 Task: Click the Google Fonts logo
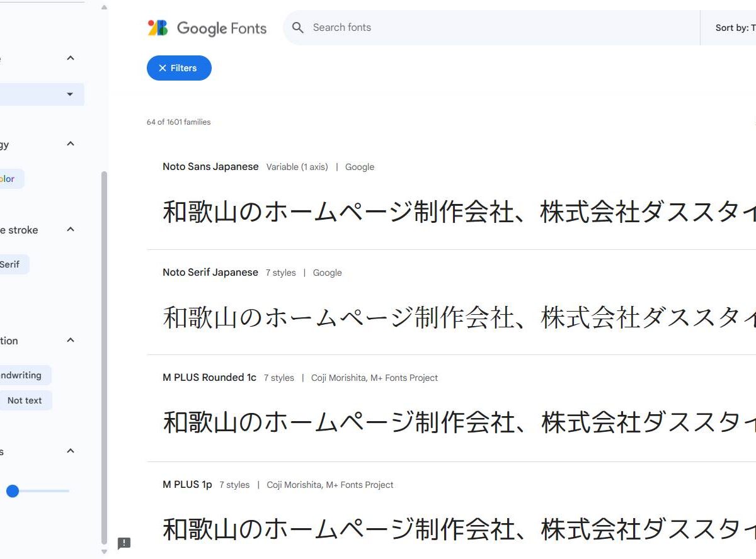point(207,28)
